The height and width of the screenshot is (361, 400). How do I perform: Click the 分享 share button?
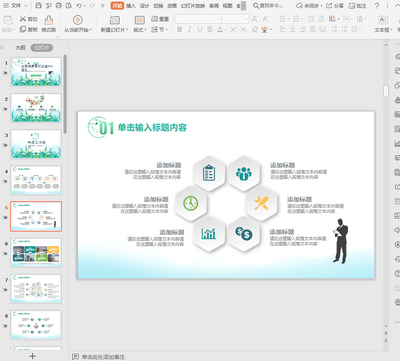pos(335,6)
